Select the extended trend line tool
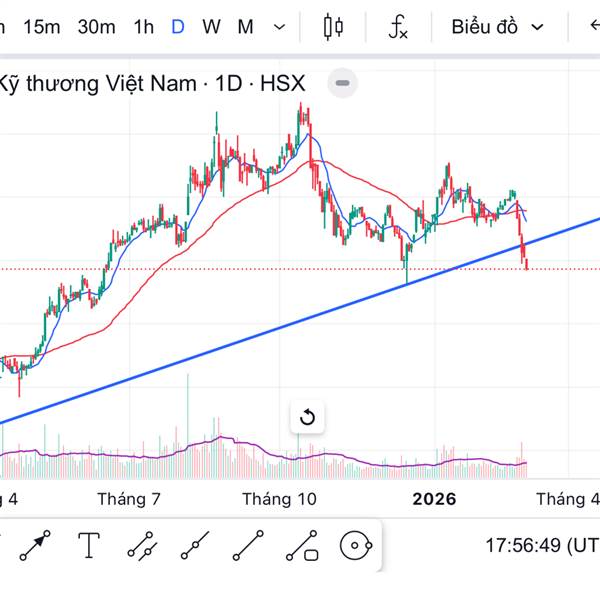 pos(195,546)
